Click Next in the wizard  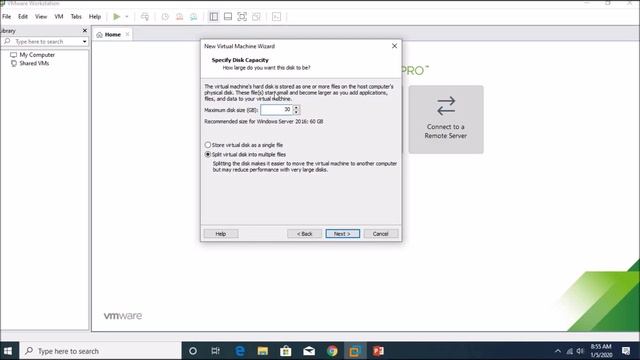[342, 234]
